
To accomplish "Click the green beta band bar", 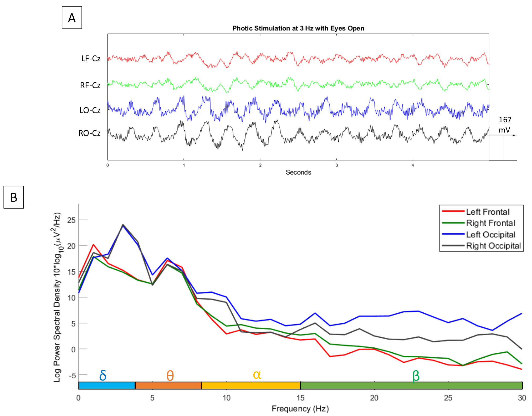I will pos(411,385).
